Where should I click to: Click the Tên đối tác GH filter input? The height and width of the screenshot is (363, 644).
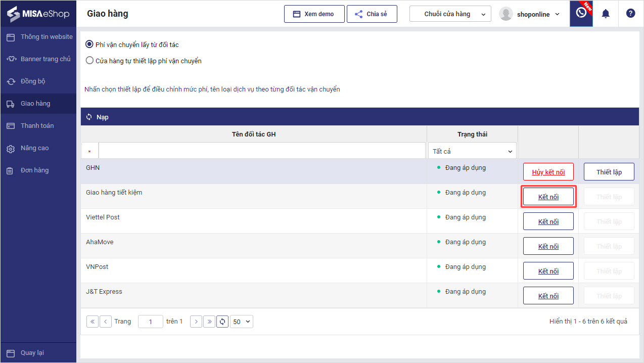point(262,151)
